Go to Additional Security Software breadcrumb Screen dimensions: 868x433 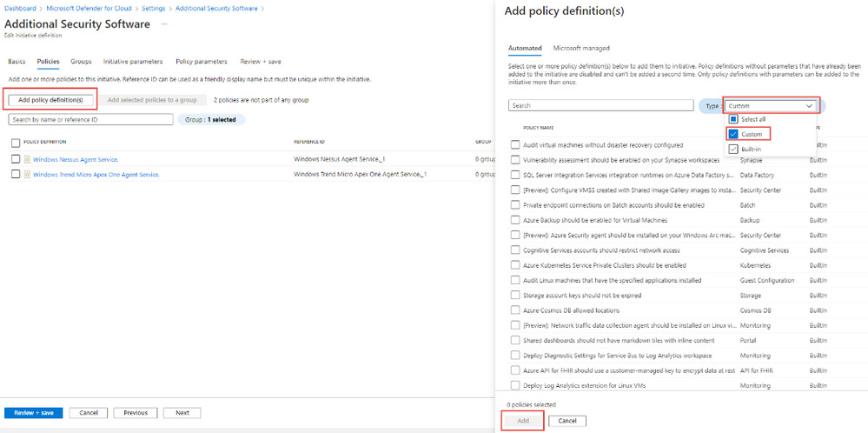pos(216,9)
